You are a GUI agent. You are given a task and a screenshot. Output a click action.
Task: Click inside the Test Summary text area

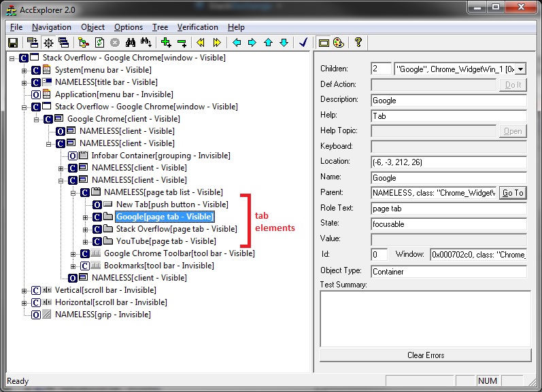(x=426, y=319)
